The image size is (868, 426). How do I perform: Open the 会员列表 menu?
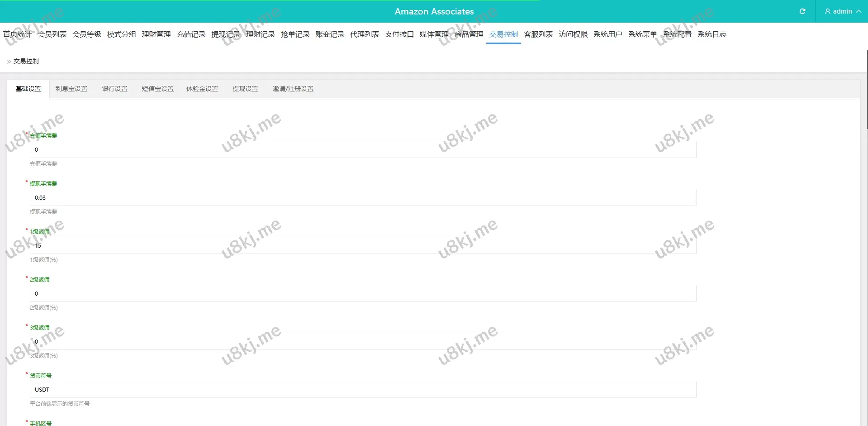(x=52, y=34)
